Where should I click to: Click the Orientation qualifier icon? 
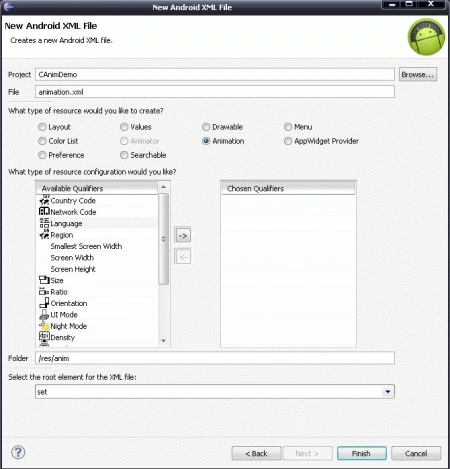(x=44, y=303)
